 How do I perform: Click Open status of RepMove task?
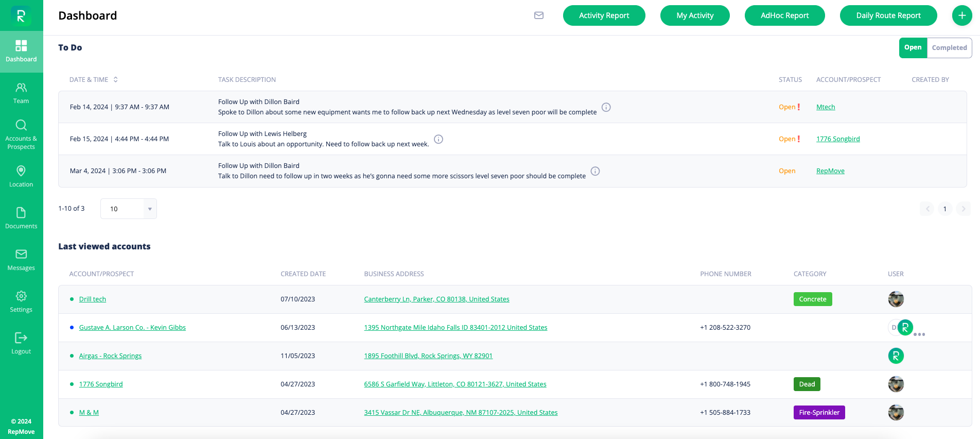tap(787, 171)
